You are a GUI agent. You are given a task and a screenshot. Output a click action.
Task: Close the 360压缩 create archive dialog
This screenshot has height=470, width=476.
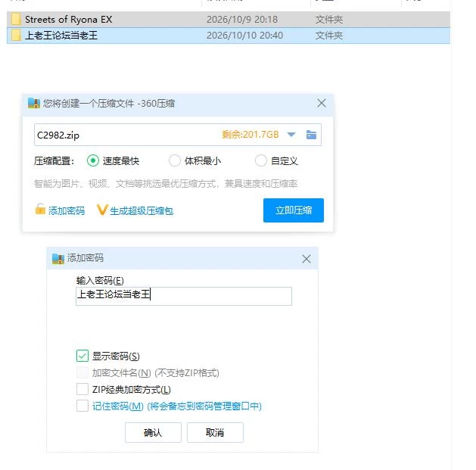click(x=322, y=103)
